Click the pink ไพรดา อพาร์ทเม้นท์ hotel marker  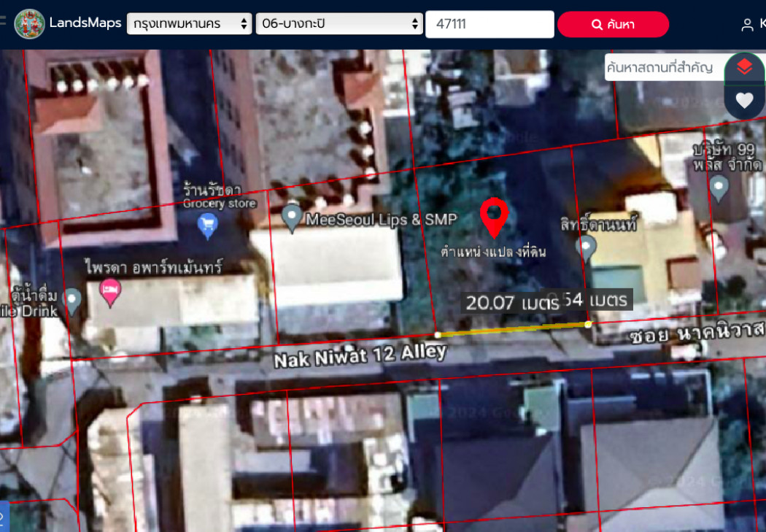pyautogui.click(x=110, y=292)
